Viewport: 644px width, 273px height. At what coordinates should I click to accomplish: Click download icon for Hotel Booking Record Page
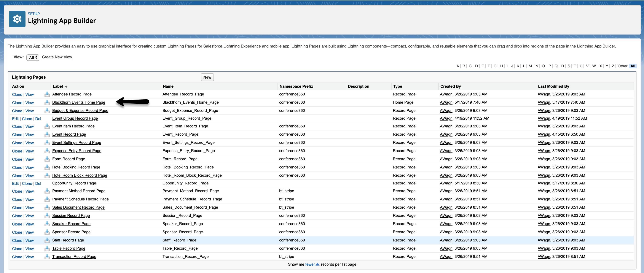[x=47, y=167]
